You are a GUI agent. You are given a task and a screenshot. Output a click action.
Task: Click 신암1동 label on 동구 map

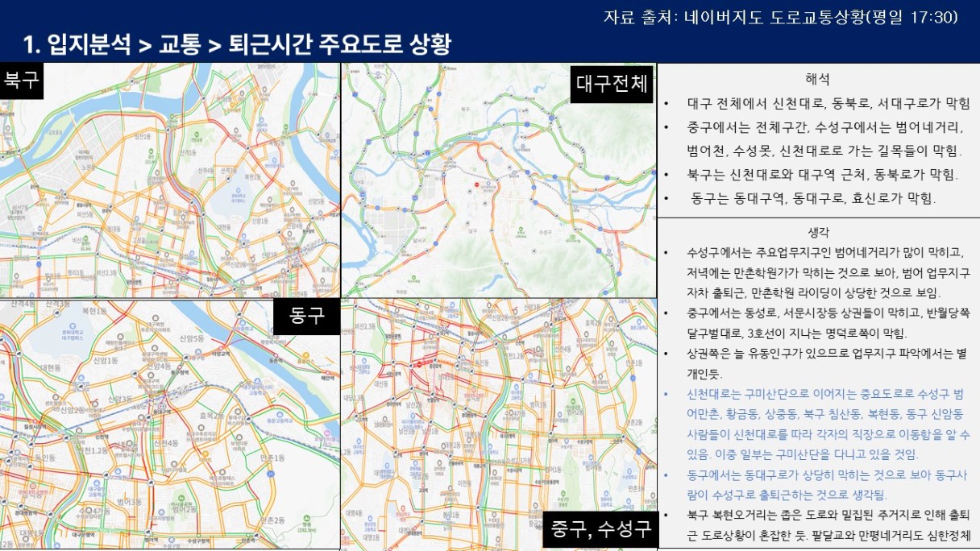click(106, 360)
